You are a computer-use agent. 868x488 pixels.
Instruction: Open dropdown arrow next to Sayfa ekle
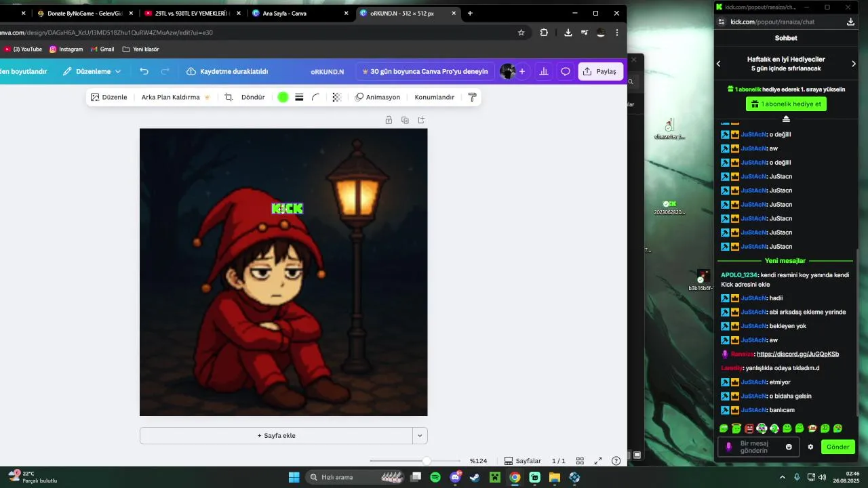[x=420, y=436]
